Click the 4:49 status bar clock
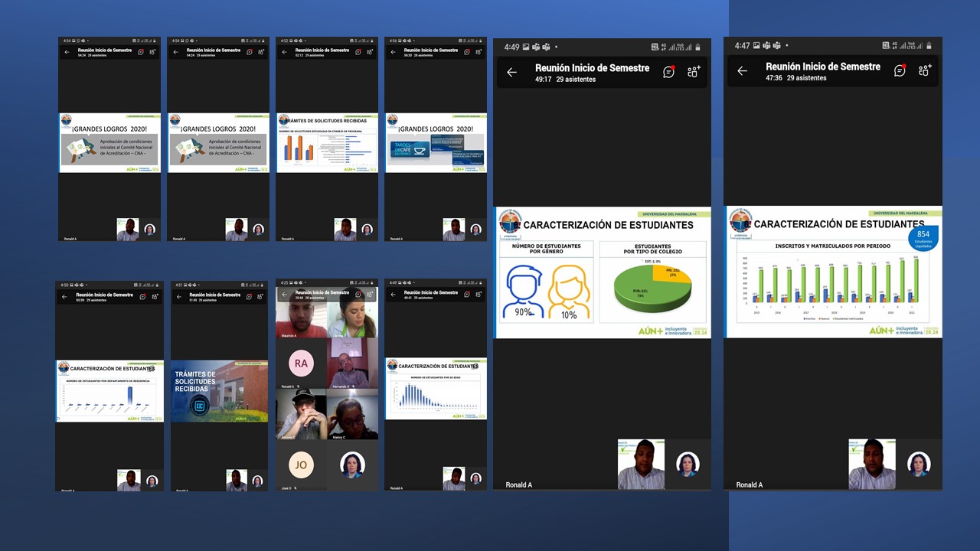The width and height of the screenshot is (980, 551). (511, 47)
